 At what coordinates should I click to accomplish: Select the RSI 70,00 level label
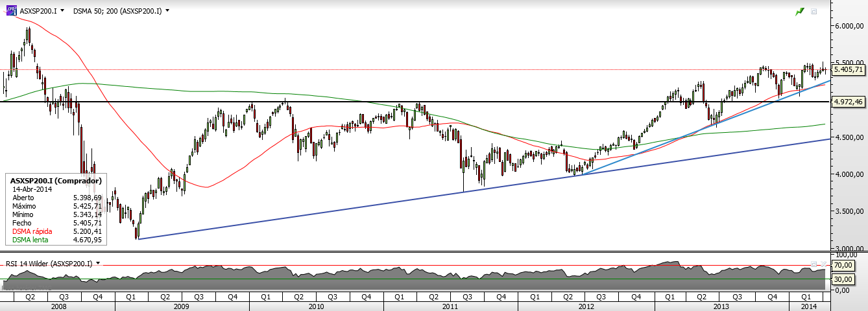click(x=843, y=264)
